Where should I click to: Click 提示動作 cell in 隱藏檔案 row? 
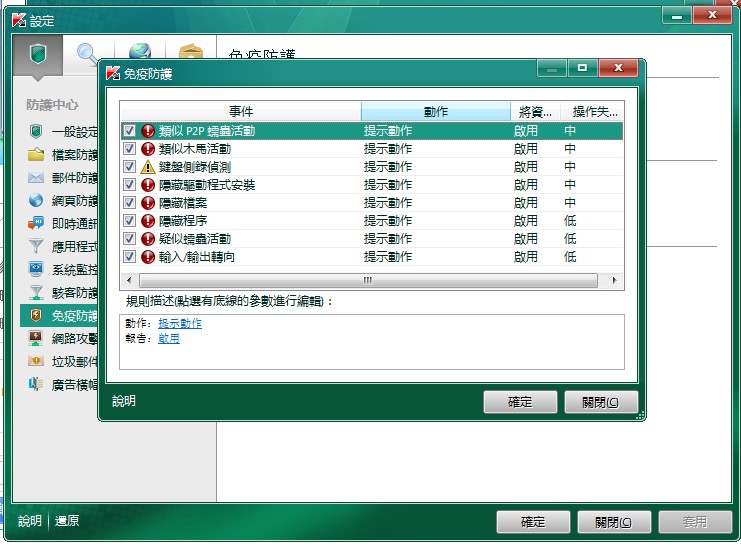(x=388, y=203)
